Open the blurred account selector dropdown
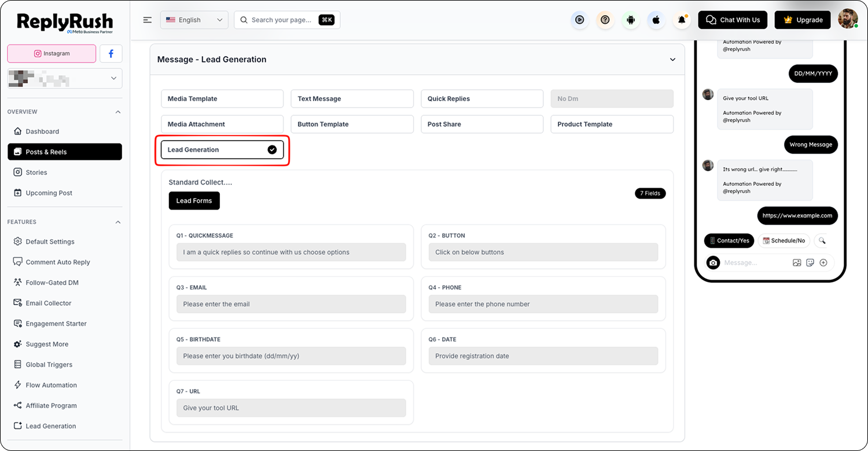The width and height of the screenshot is (868, 451). [65, 78]
